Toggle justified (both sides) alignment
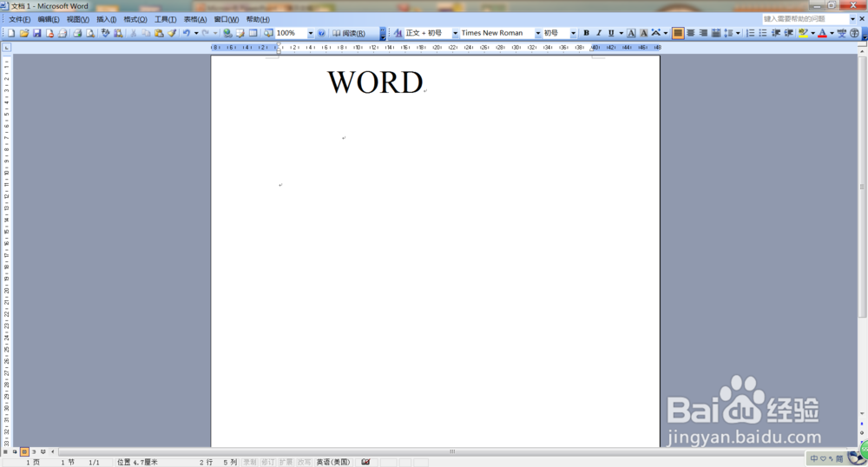 (678, 33)
